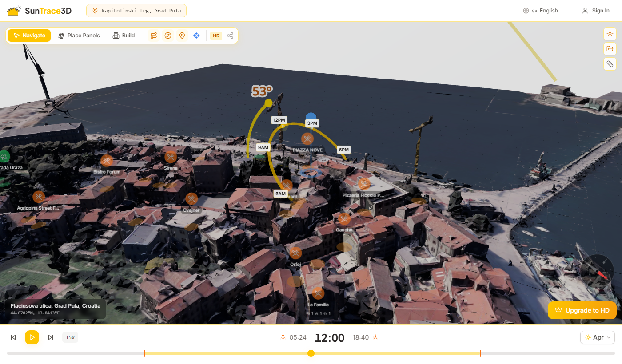Open the share options icon
Viewport: 622px width, 364px height.
[x=230, y=35]
